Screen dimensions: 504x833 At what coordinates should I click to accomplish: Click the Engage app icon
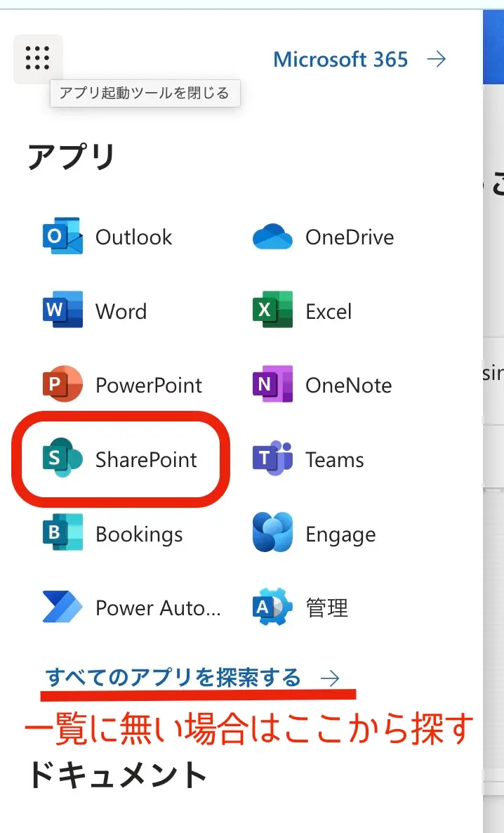(272, 534)
